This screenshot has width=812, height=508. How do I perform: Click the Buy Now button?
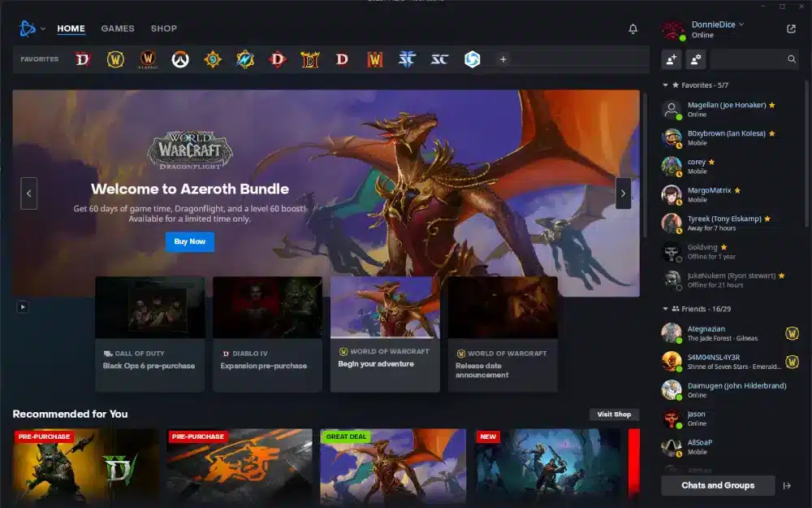pyautogui.click(x=190, y=241)
